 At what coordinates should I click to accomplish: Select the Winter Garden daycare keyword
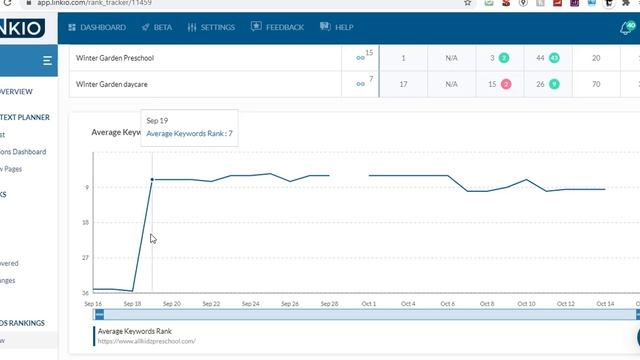(x=111, y=84)
